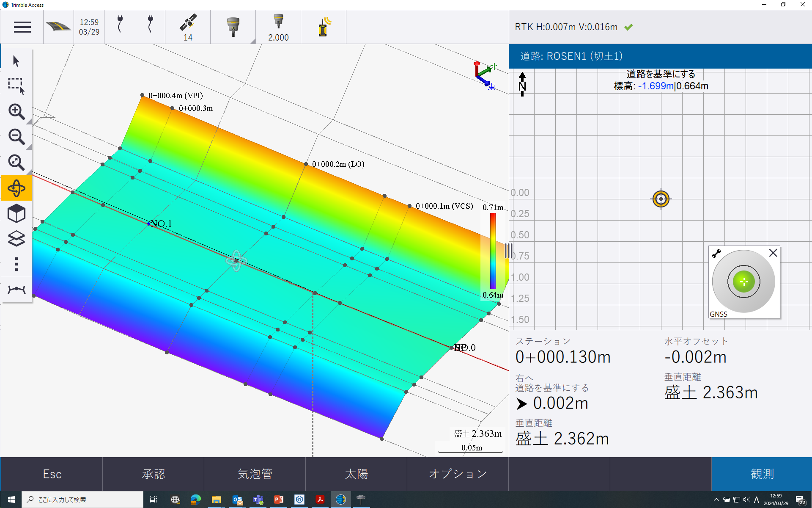
Task: Click the road job icon
Action: pyautogui.click(x=58, y=27)
